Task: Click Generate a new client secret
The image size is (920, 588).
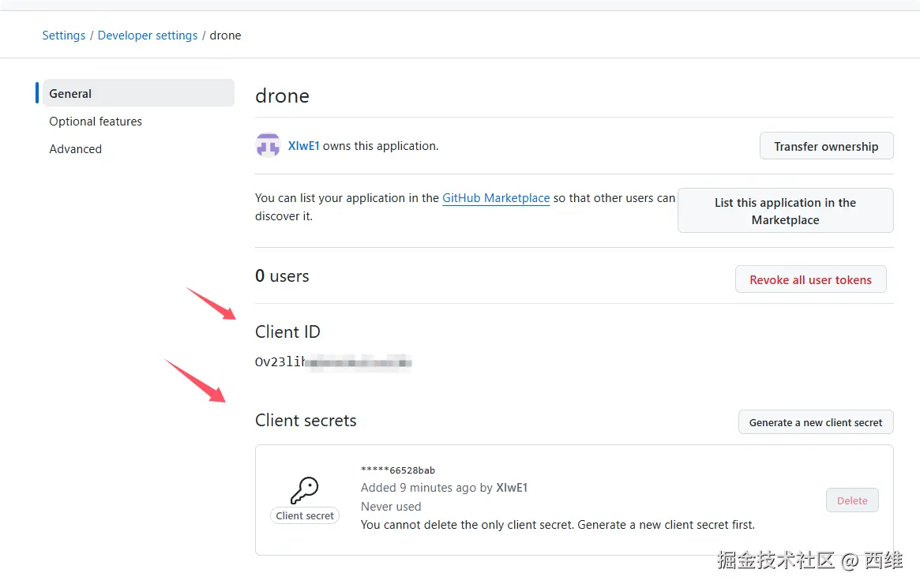Action: (816, 422)
